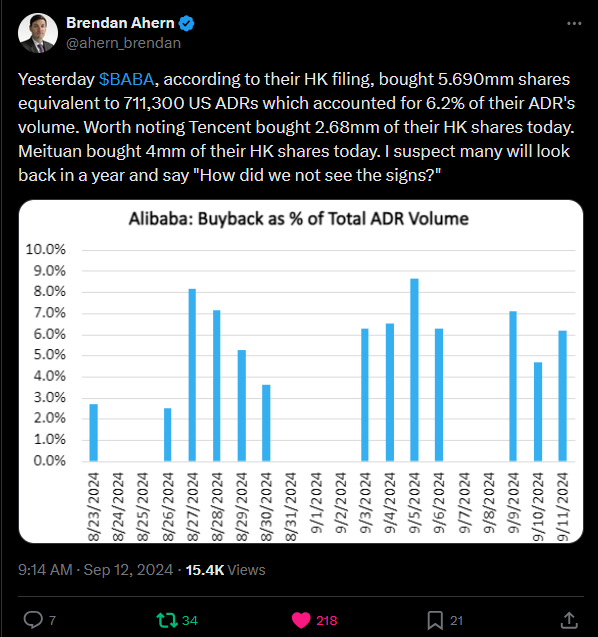Click the tallest 9/5/2024 bar
The width and height of the screenshot is (598, 637).
[x=414, y=370]
